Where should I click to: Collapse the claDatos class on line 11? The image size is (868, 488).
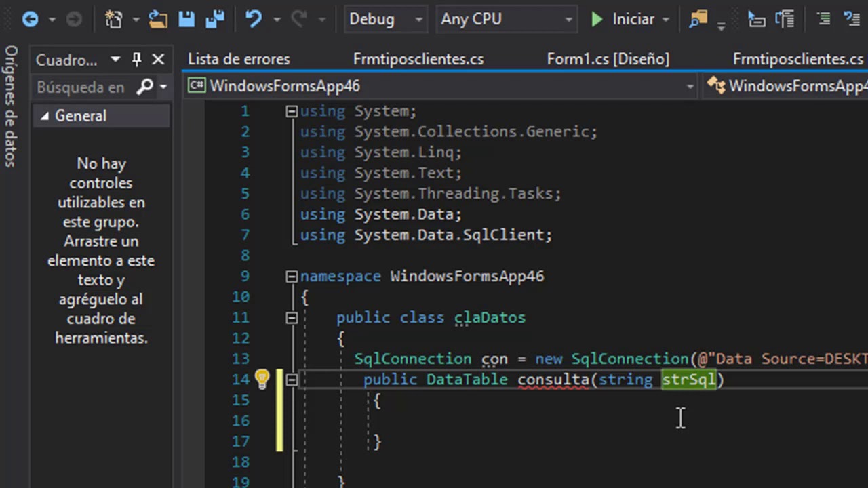292,318
